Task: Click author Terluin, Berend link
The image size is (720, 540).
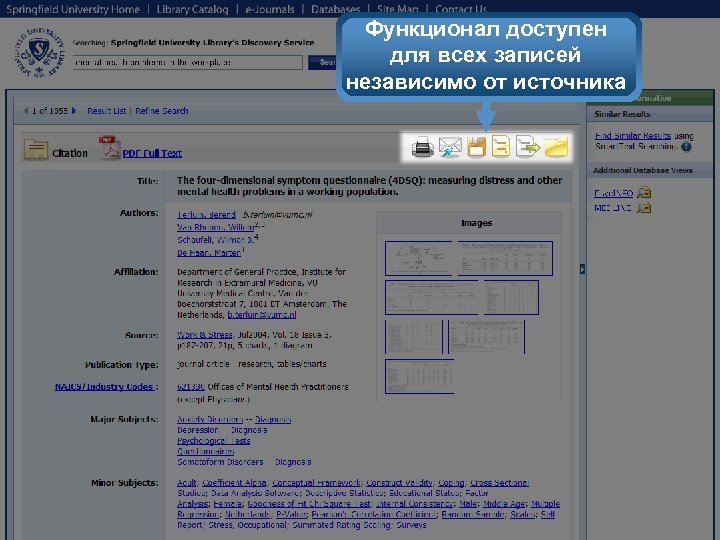Action: 206,214
